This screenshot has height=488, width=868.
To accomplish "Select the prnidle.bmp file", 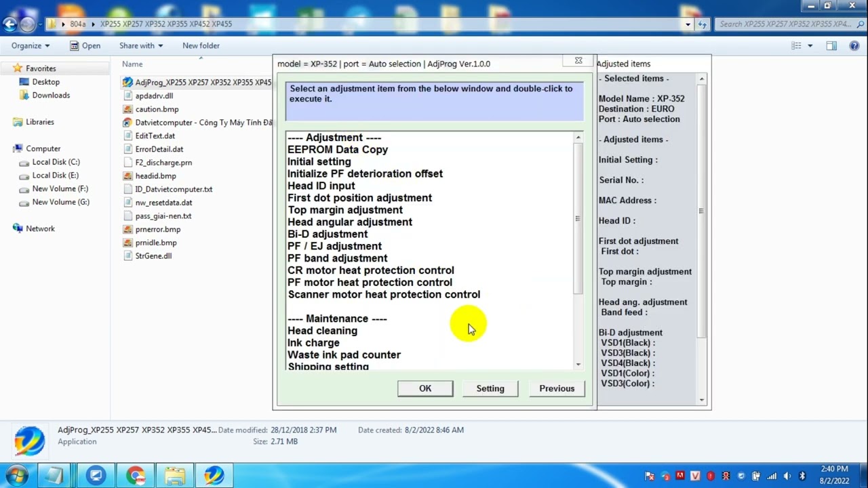I will pos(156,243).
